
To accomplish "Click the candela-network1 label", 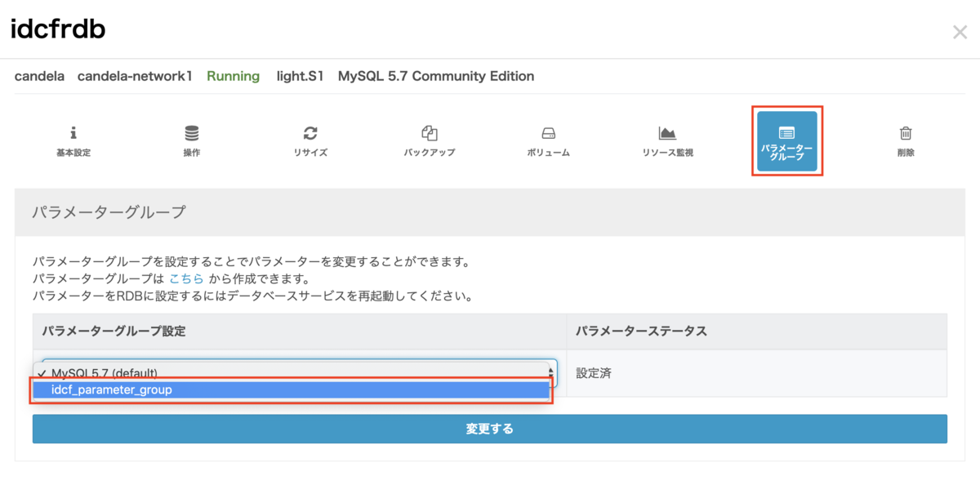I will (135, 76).
